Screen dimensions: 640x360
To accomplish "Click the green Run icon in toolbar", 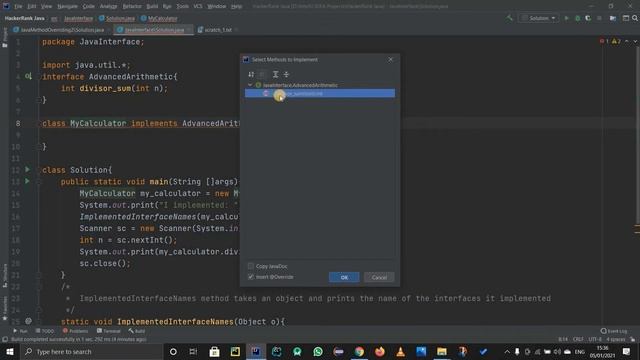I will [x=567, y=18].
